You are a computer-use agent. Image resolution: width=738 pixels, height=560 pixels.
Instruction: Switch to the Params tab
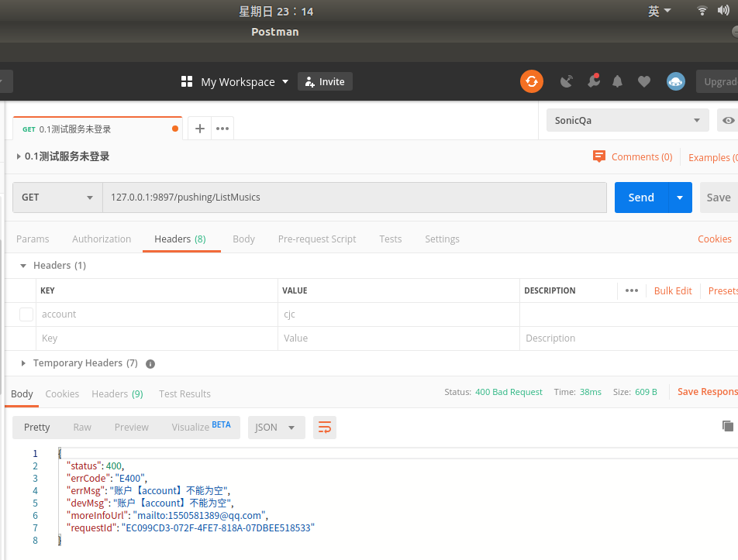[x=33, y=239]
